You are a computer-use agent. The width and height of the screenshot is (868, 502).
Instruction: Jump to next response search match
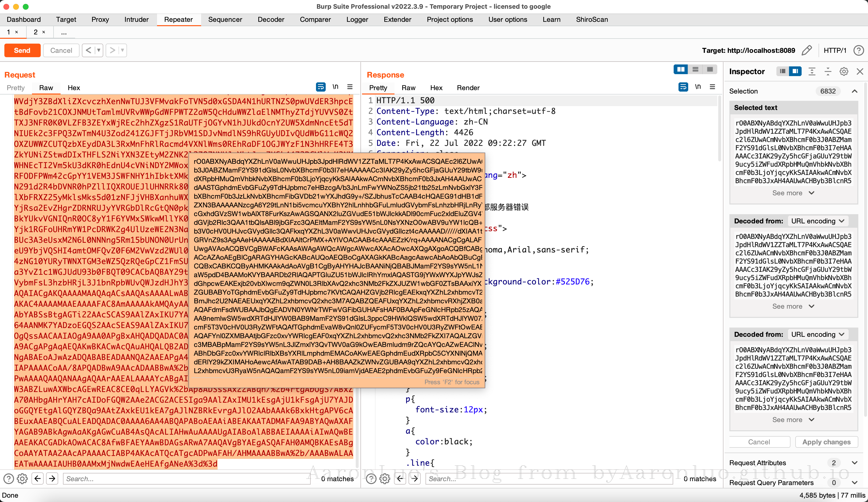pyautogui.click(x=415, y=478)
